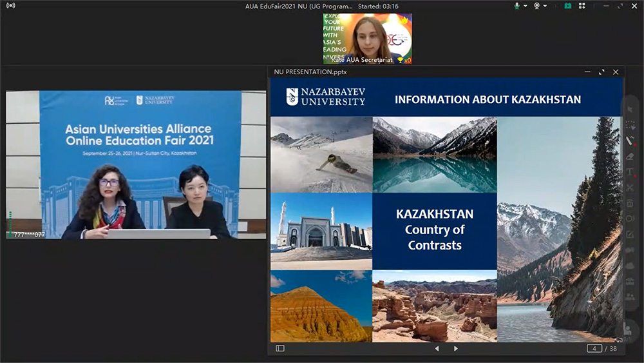Click the 777****077 participant name label

click(29, 235)
